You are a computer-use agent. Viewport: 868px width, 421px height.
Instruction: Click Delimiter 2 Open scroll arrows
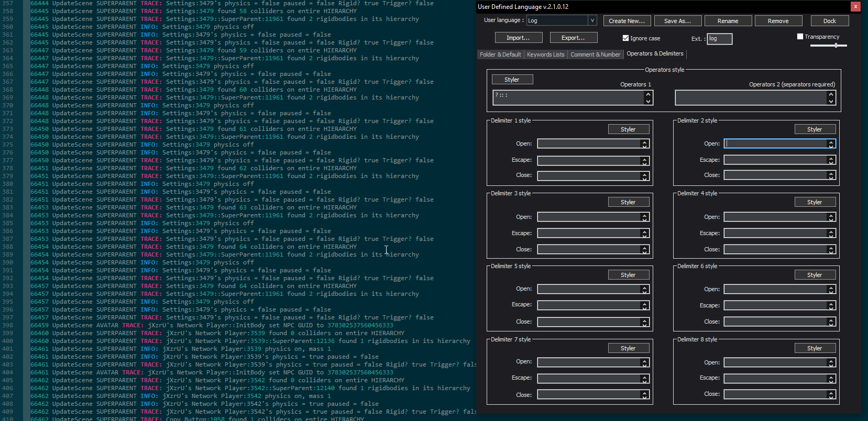pos(831,143)
